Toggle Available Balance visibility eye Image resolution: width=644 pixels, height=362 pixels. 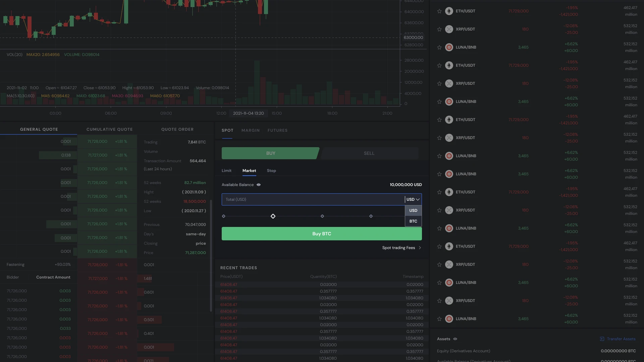(259, 185)
